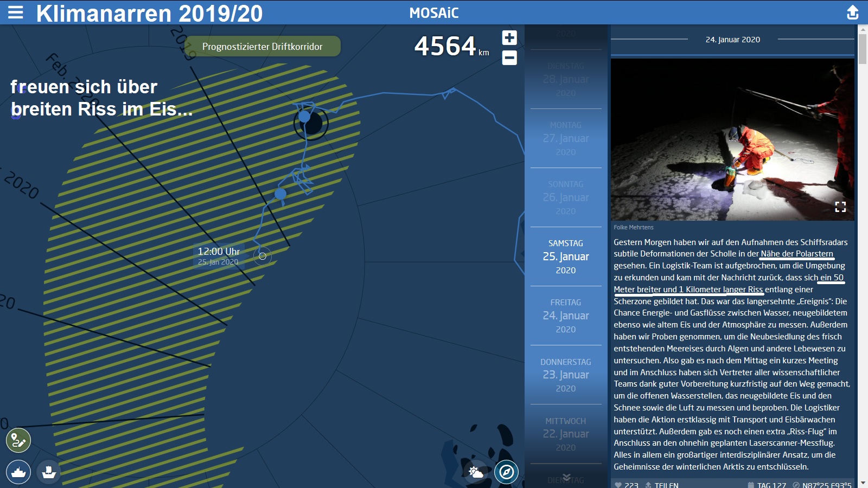This screenshot has height=488, width=868.
Task: Click the 'freuen sich über breiten Riss' headline
Action: coord(101,98)
